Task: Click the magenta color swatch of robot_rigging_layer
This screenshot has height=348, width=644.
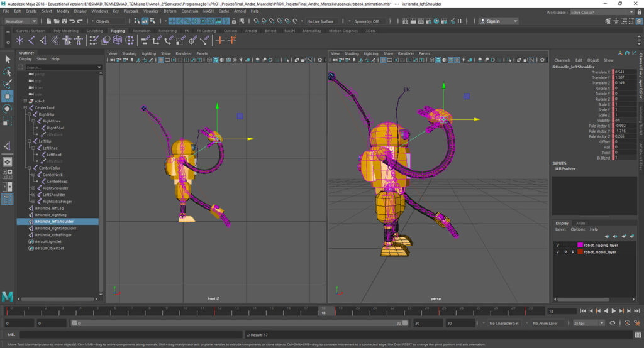Action: point(580,245)
